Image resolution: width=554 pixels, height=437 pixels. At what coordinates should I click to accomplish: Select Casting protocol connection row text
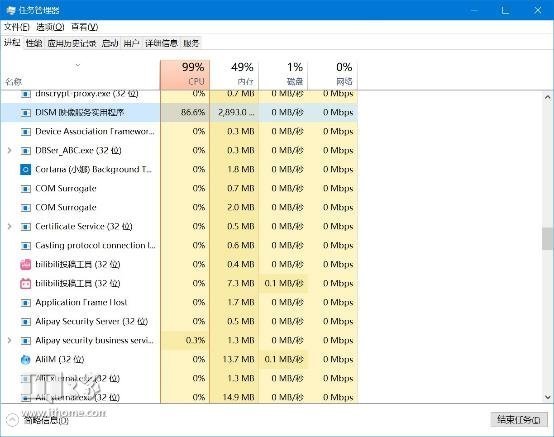(95, 246)
